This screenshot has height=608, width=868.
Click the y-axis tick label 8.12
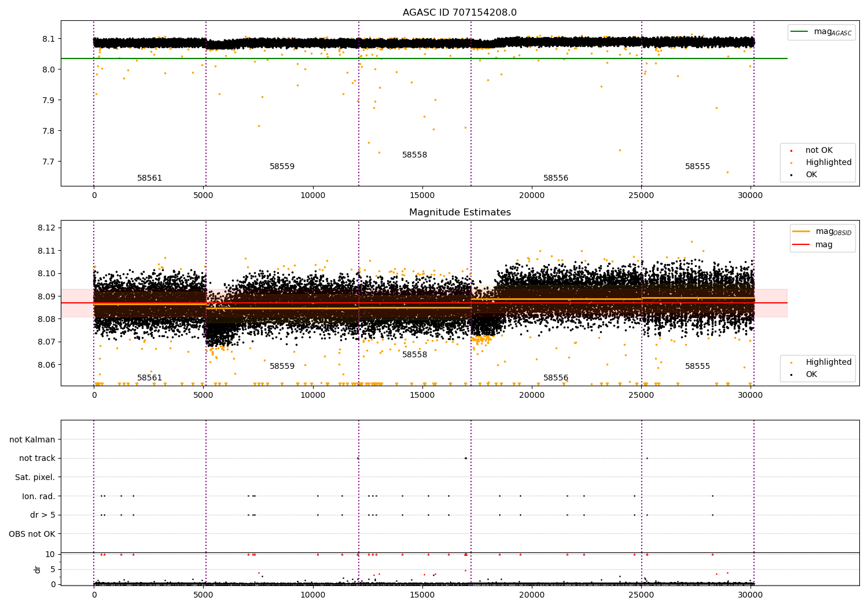point(47,228)
